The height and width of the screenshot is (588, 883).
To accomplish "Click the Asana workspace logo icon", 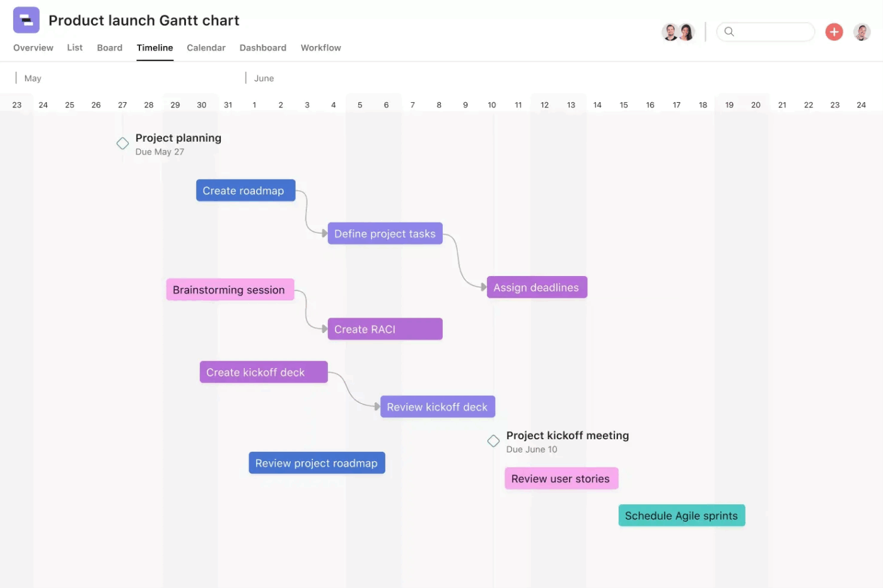I will (26, 20).
